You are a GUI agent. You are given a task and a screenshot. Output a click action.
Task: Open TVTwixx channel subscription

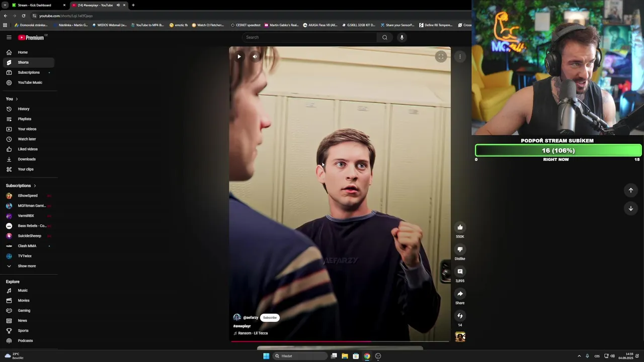click(x=28, y=256)
